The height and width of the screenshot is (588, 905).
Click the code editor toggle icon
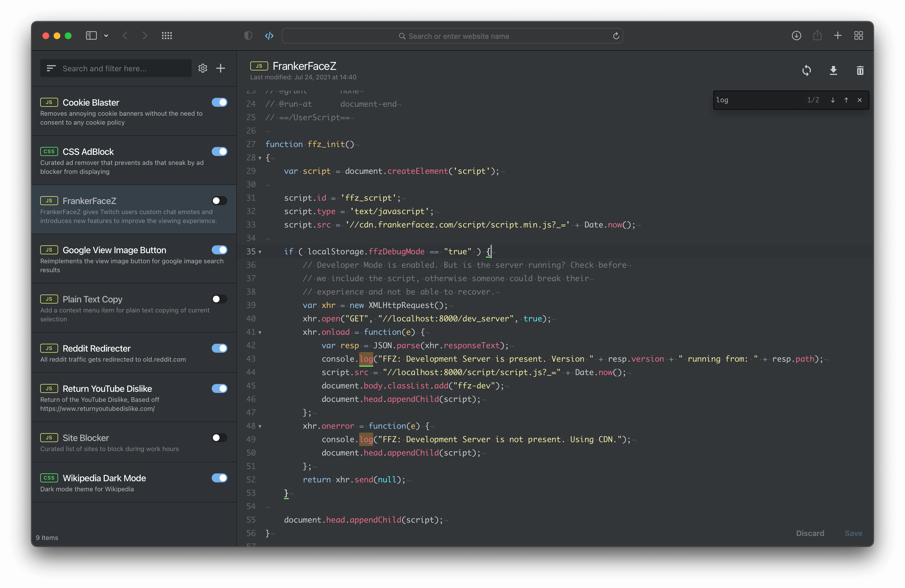pos(269,36)
